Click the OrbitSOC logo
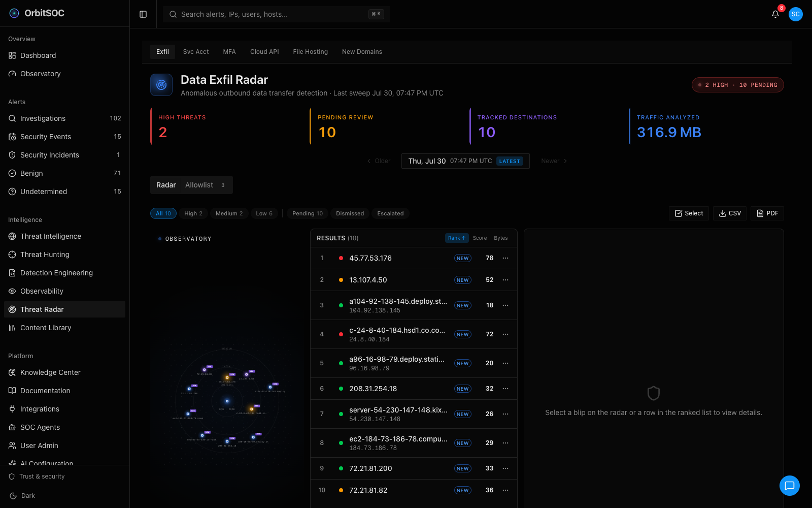This screenshot has width=812, height=508. pos(37,13)
